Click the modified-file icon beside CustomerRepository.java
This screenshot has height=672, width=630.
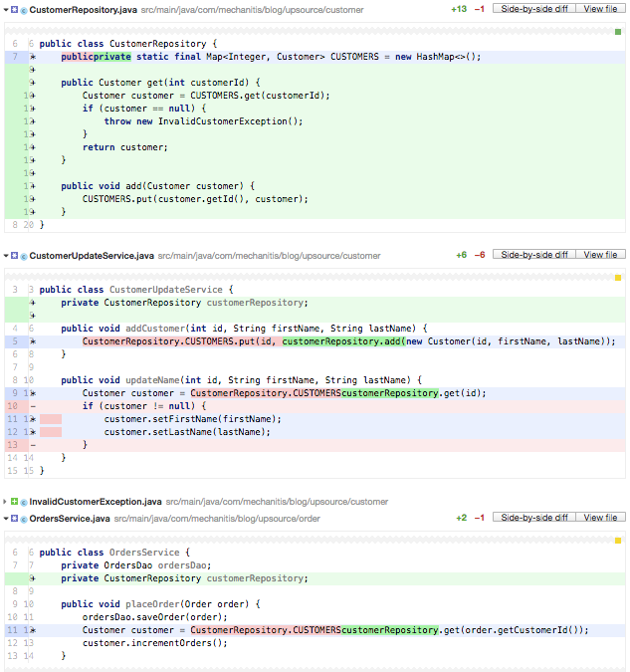tap(15, 9)
